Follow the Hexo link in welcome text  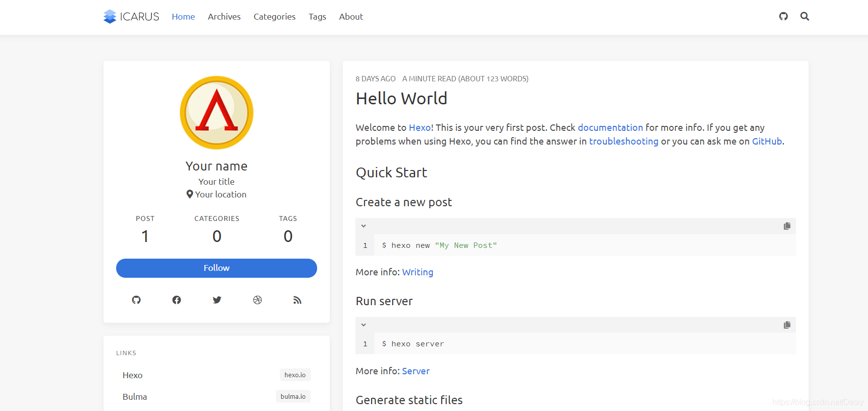pyautogui.click(x=420, y=127)
